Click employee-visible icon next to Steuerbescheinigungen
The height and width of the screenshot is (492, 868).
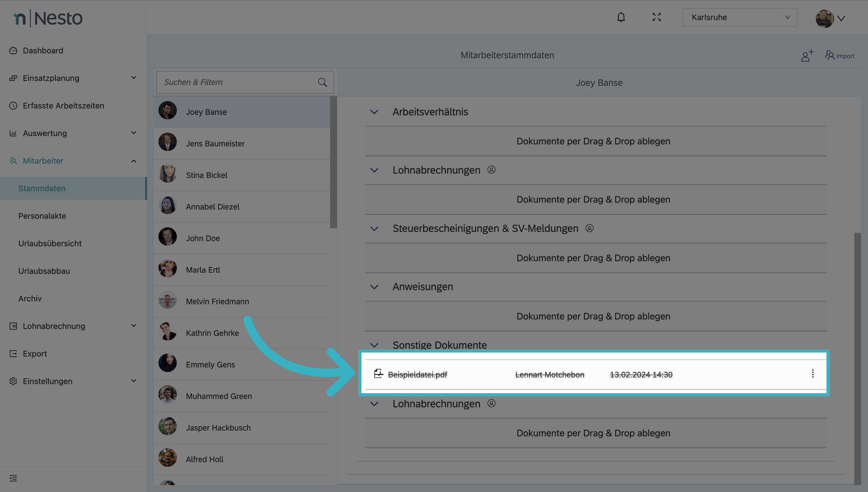tap(589, 228)
